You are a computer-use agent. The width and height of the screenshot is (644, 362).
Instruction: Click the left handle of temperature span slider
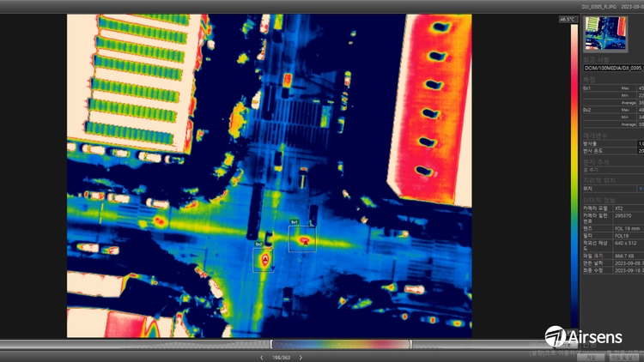[x=271, y=344]
